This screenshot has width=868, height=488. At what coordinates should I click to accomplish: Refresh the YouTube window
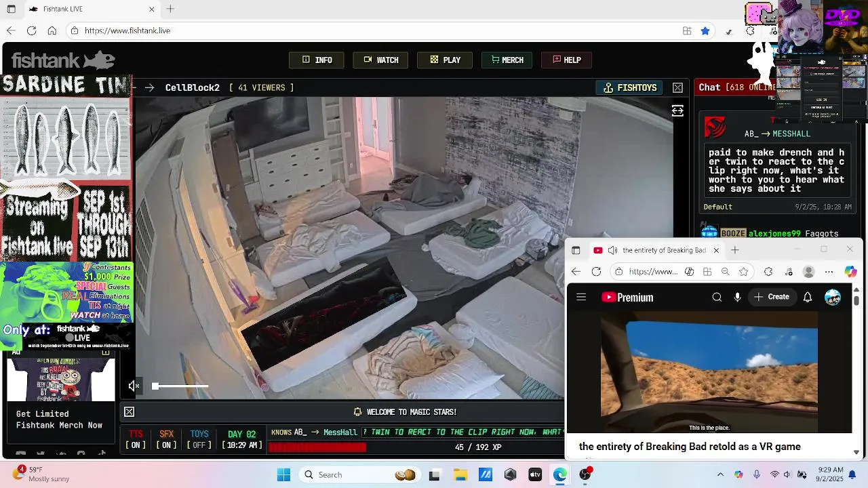(x=596, y=272)
